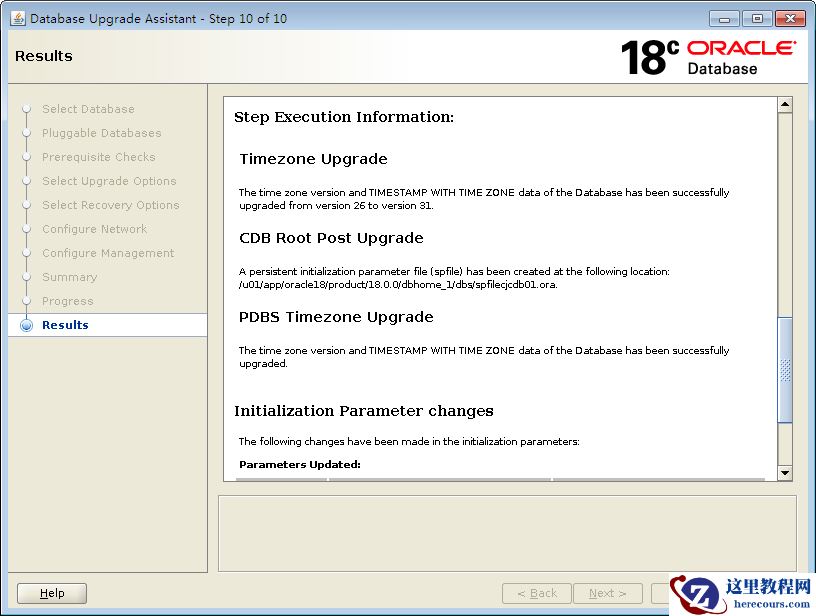Click the Next button
This screenshot has width=816, height=616.
point(608,593)
